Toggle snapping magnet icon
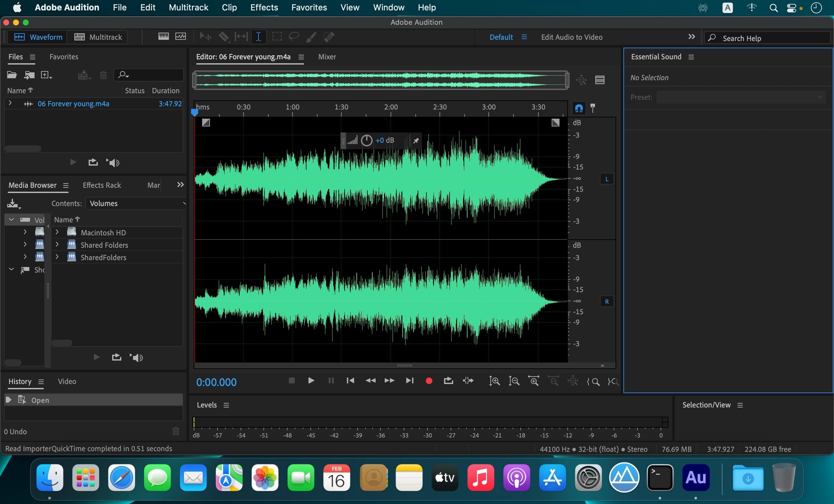The width and height of the screenshot is (834, 504). (x=579, y=108)
